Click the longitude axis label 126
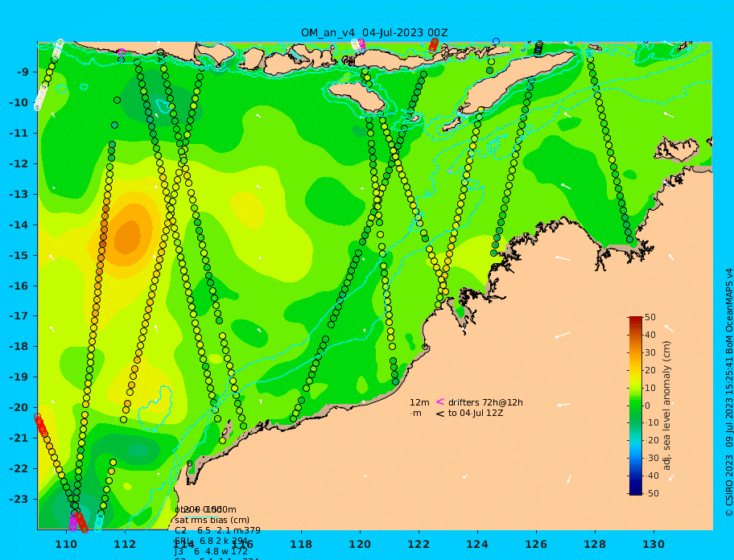 pyautogui.click(x=536, y=544)
